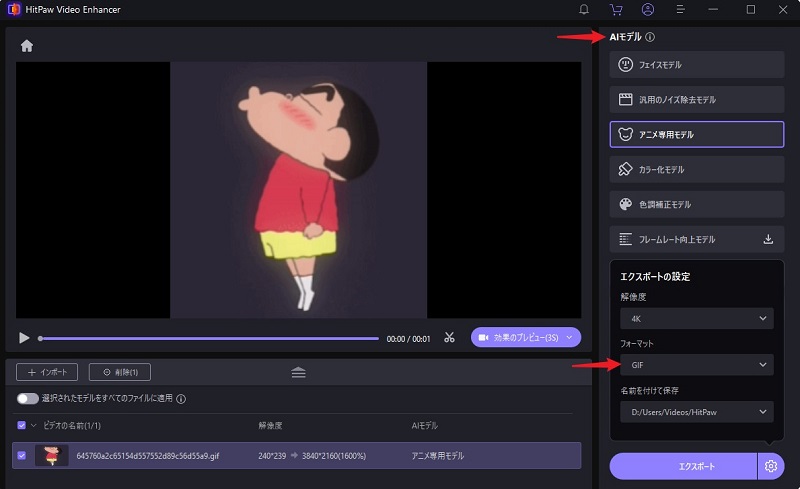
Task: Open notifications bell icon
Action: pyautogui.click(x=584, y=10)
